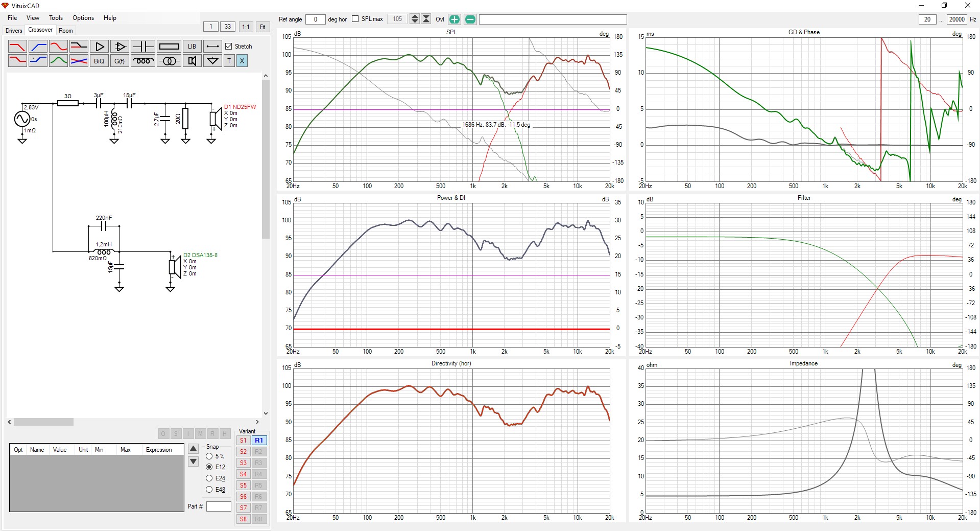980x531 pixels.
Task: Move parameter down with the down arrow
Action: [x=193, y=461]
